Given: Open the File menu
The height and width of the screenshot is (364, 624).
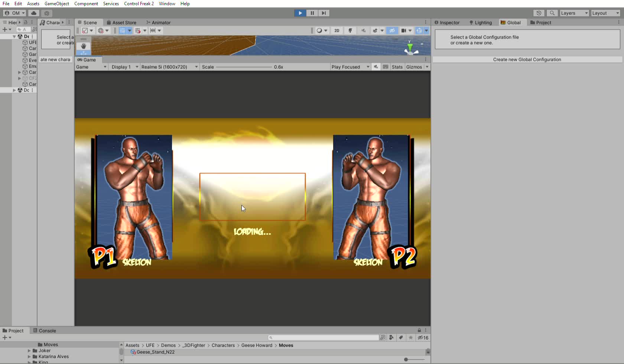Looking at the screenshot, I should tap(6, 4).
